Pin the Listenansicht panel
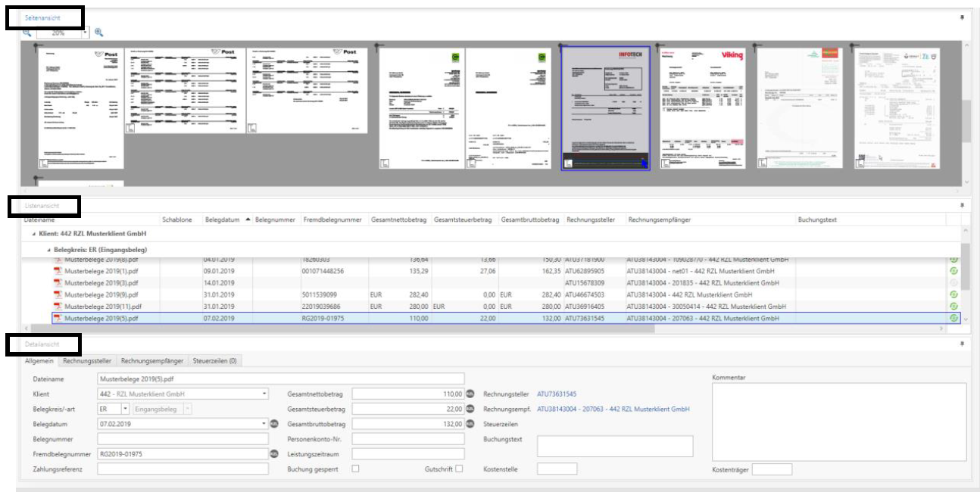 [962, 205]
